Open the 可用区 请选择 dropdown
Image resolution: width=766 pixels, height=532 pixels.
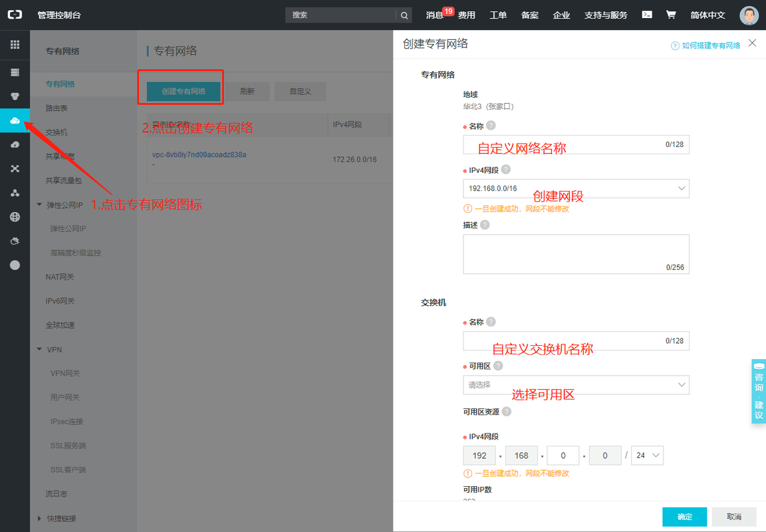[x=576, y=385]
